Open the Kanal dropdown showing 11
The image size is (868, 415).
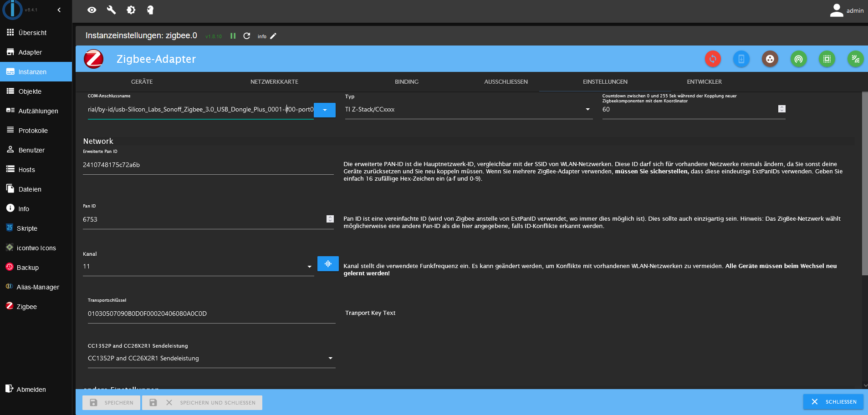(x=199, y=267)
